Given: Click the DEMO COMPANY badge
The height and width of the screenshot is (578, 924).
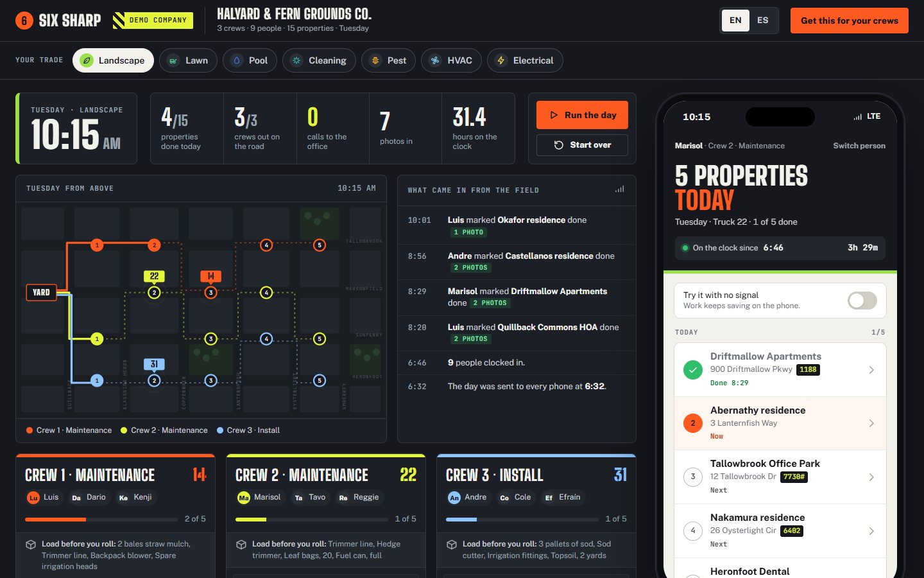Looking at the screenshot, I should (153, 21).
